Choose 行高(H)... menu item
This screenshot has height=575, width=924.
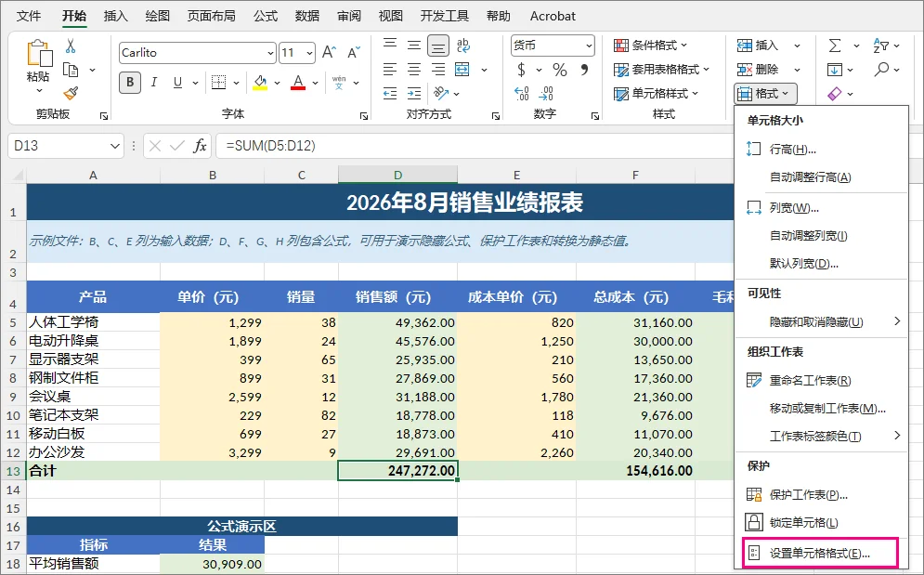822,150
